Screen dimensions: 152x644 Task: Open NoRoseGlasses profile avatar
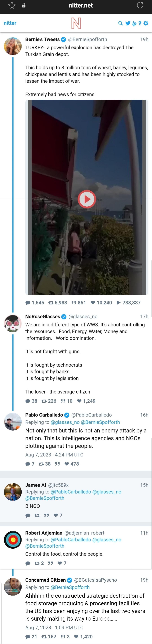(x=13, y=323)
